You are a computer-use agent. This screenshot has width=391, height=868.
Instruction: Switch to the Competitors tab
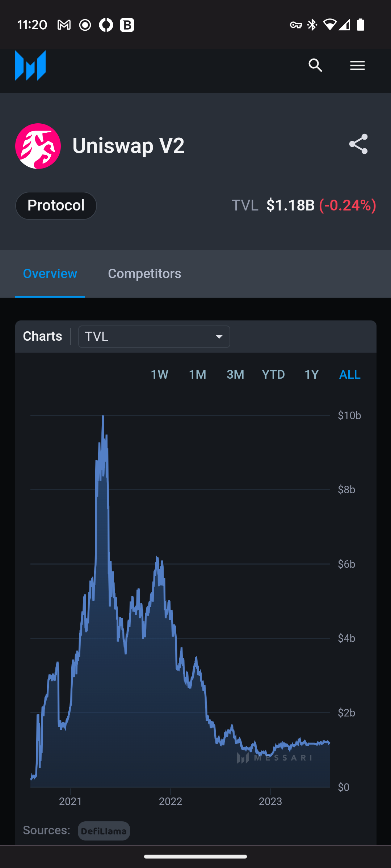(x=144, y=274)
